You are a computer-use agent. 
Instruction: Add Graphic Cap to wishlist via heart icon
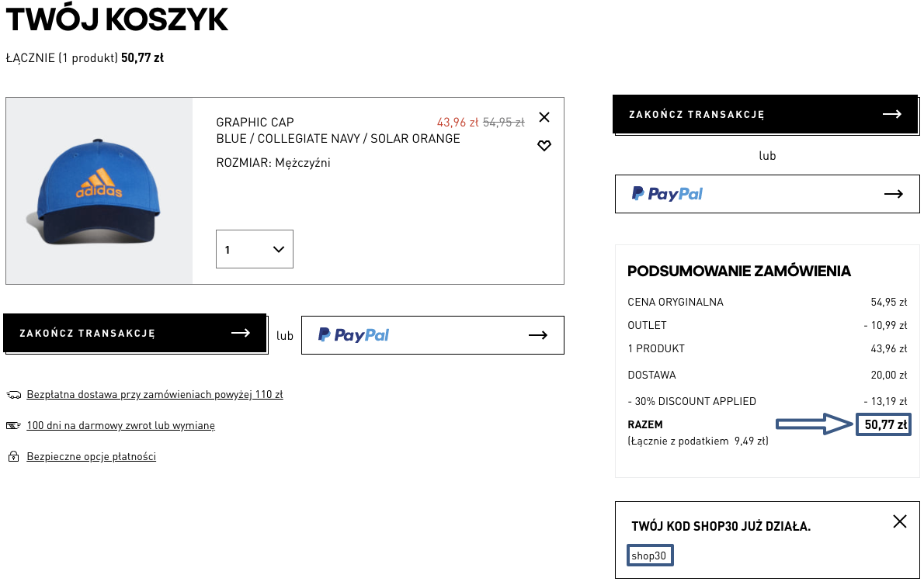[x=544, y=146]
